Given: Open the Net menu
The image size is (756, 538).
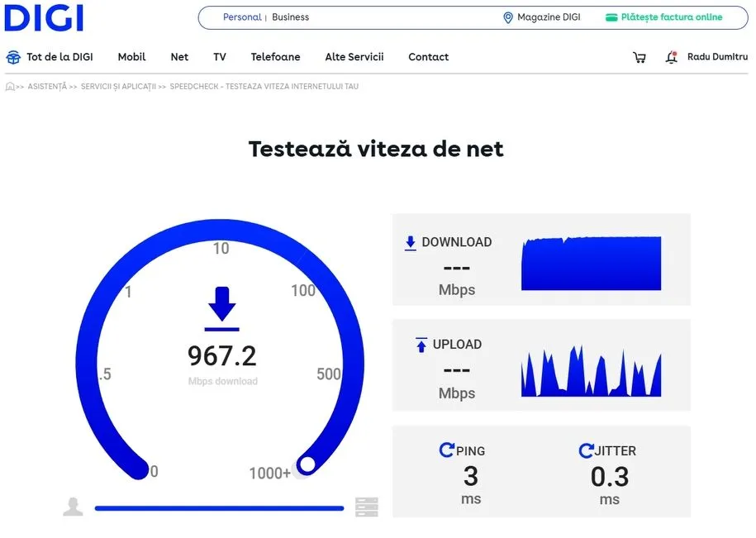Looking at the screenshot, I should [179, 58].
